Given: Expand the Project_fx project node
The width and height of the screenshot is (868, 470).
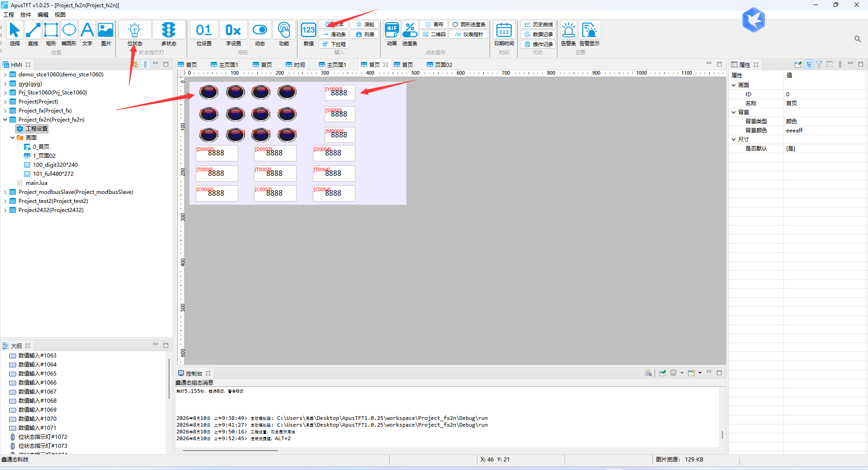Looking at the screenshot, I should click(5, 111).
